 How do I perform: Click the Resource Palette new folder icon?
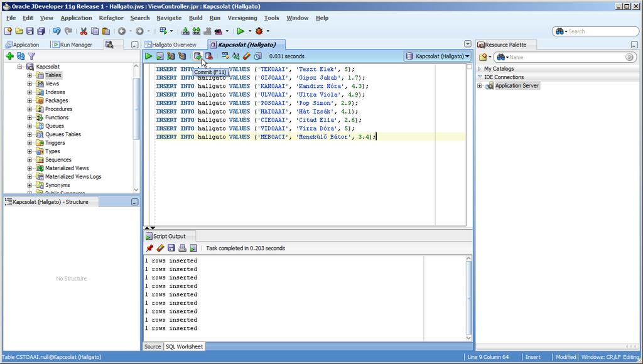point(483,57)
